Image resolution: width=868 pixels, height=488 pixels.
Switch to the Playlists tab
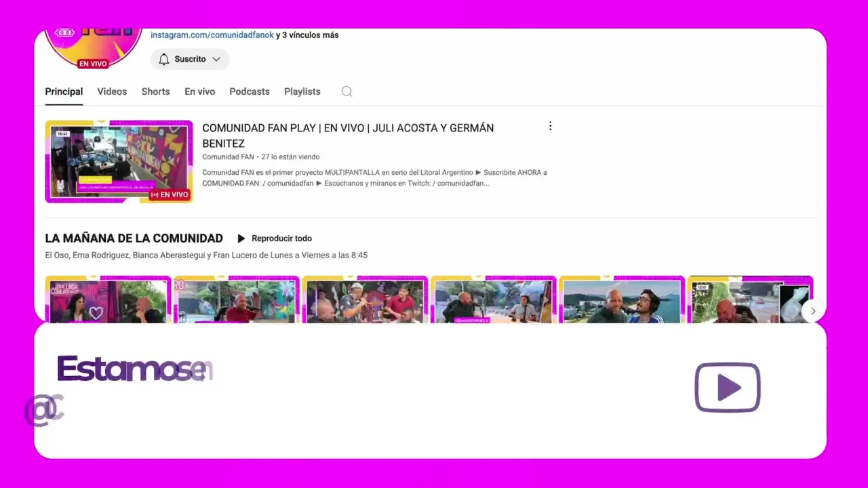coord(302,91)
